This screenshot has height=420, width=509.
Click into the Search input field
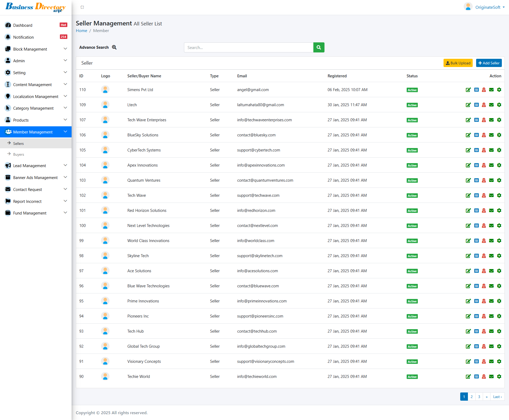coord(248,47)
